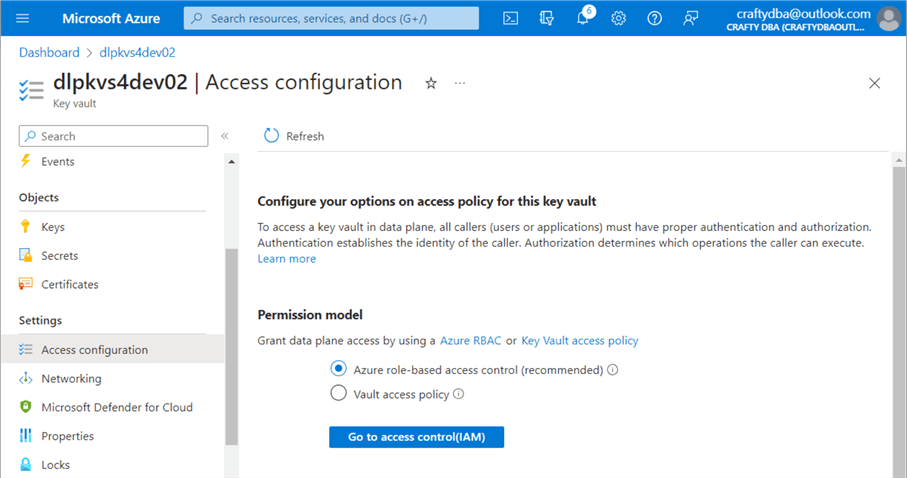Click the Secrets lock icon

[x=25, y=255]
